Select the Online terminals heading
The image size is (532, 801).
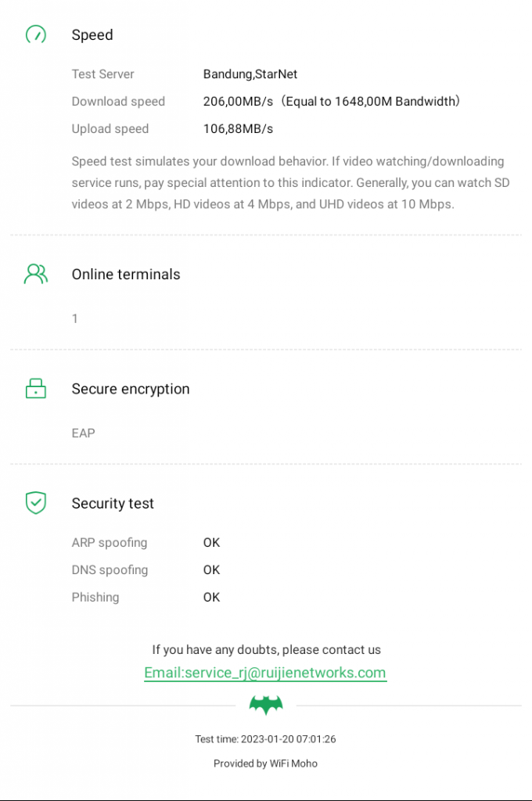(126, 275)
